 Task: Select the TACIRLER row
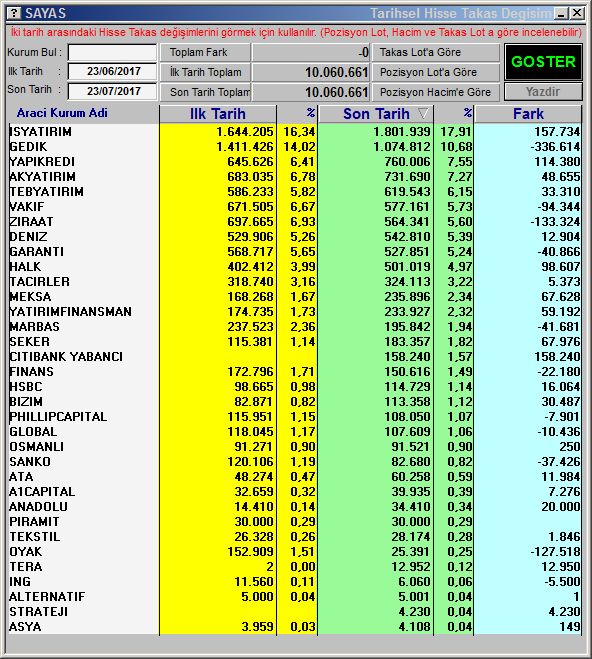[295, 282]
